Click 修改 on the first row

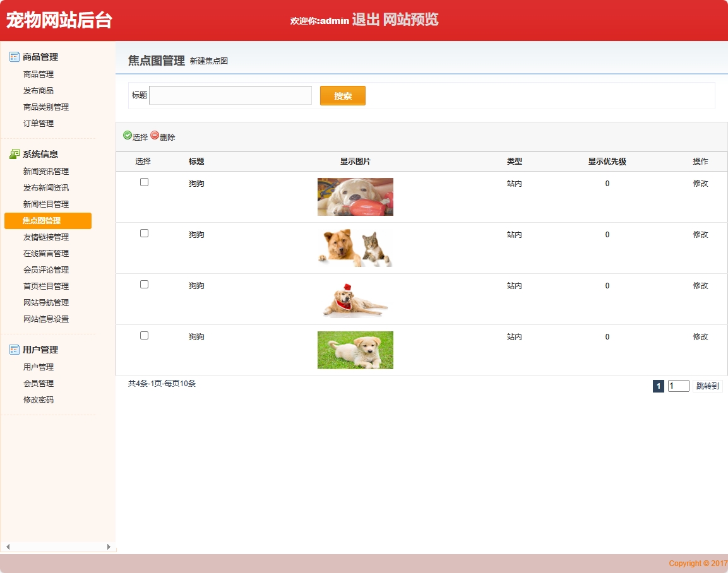[700, 184]
